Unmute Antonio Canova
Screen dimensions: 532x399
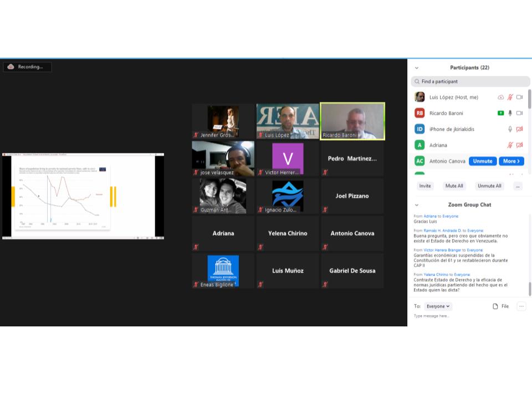(x=482, y=161)
